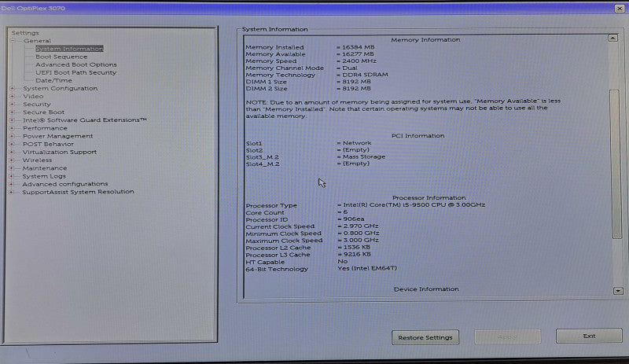The image size is (629, 364).
Task: Expand the Performance node
Action: [x=12, y=128]
